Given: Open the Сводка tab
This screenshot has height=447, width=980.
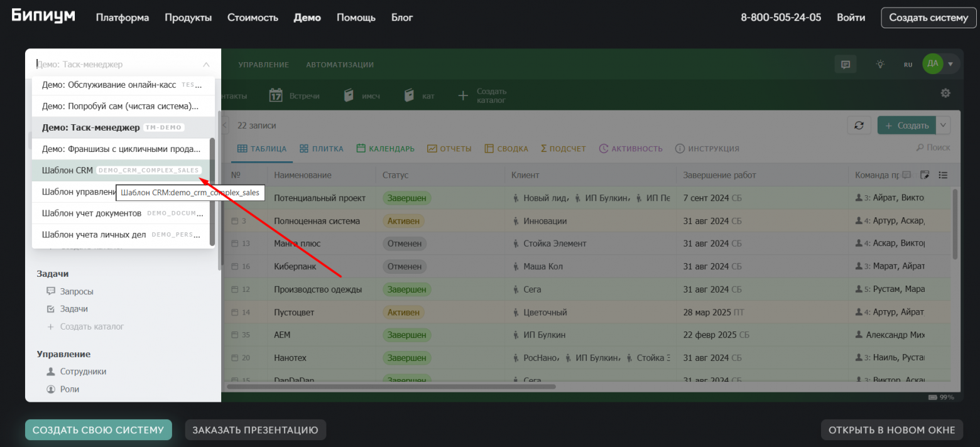Looking at the screenshot, I should (506, 149).
